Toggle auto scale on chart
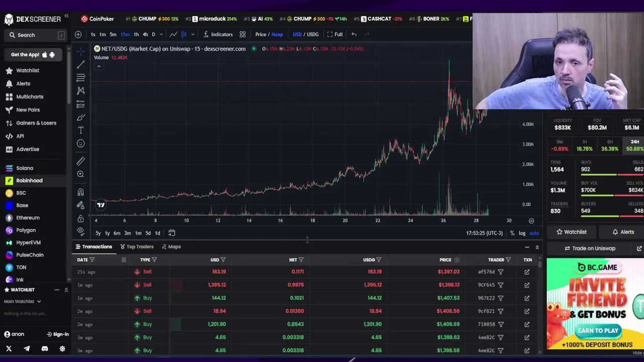 [x=534, y=233]
